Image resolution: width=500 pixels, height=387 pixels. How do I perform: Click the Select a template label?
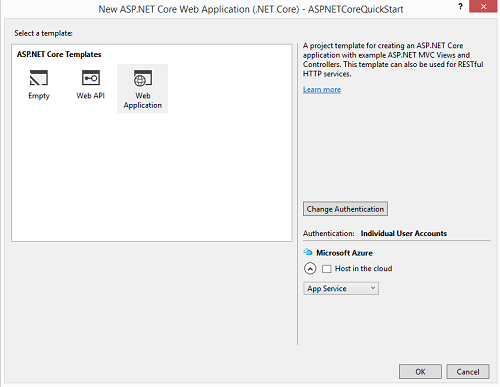[43, 33]
